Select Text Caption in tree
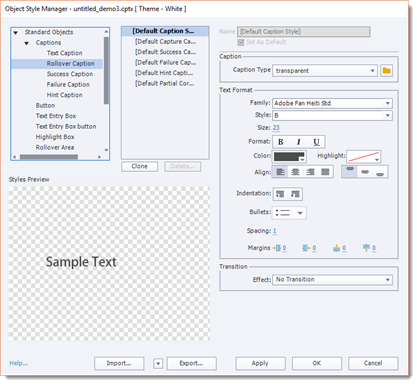417x384 pixels. [x=64, y=53]
